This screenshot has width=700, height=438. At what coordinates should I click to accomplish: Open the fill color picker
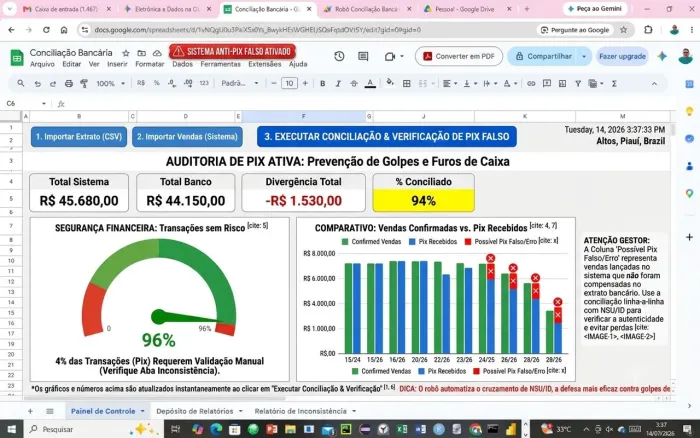390,83
